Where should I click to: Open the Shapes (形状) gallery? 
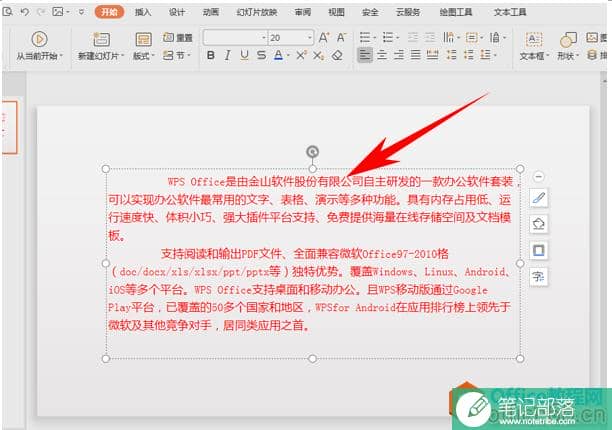(x=568, y=46)
